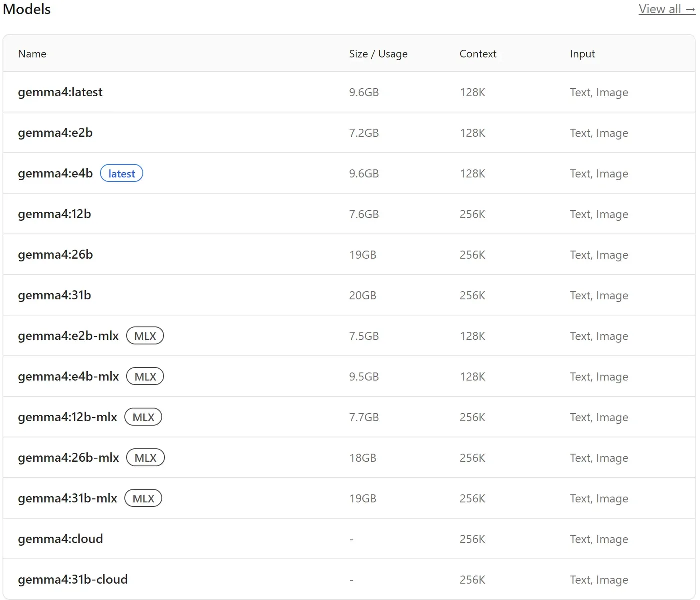Click the Size / Usage column header
This screenshot has height=600, width=700.
(378, 54)
